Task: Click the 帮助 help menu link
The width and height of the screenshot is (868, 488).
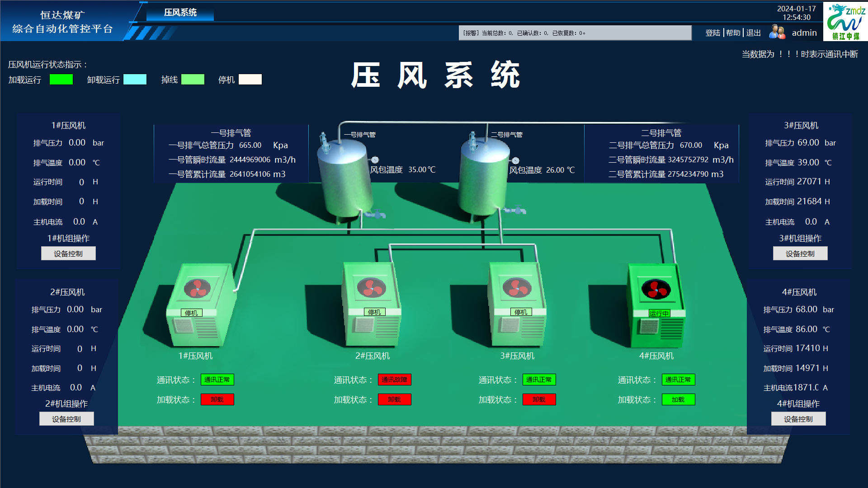Action: (733, 33)
